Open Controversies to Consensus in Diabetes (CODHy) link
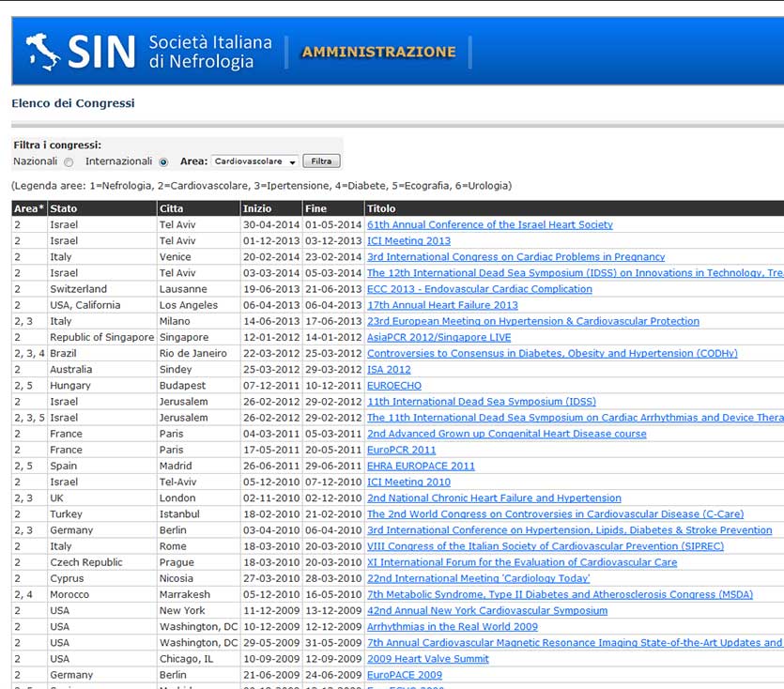 (x=552, y=354)
